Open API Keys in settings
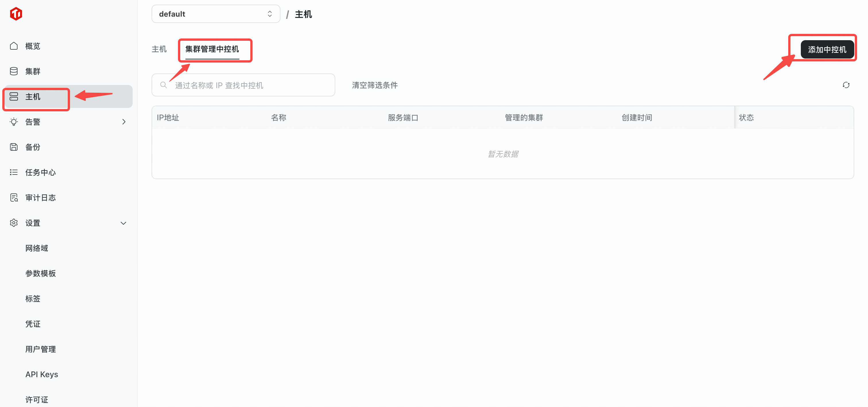The width and height of the screenshot is (868, 407). pos(42,374)
